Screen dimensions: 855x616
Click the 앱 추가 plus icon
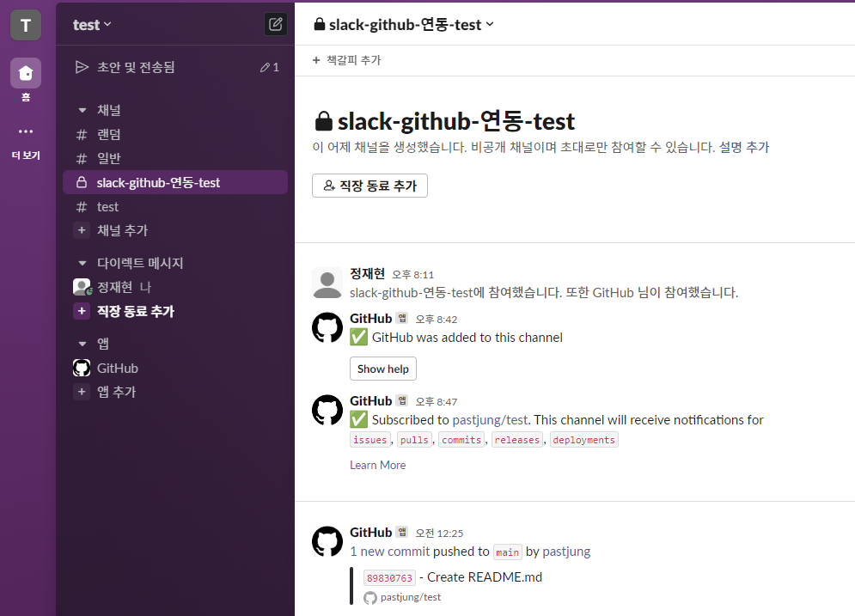pyautogui.click(x=81, y=392)
